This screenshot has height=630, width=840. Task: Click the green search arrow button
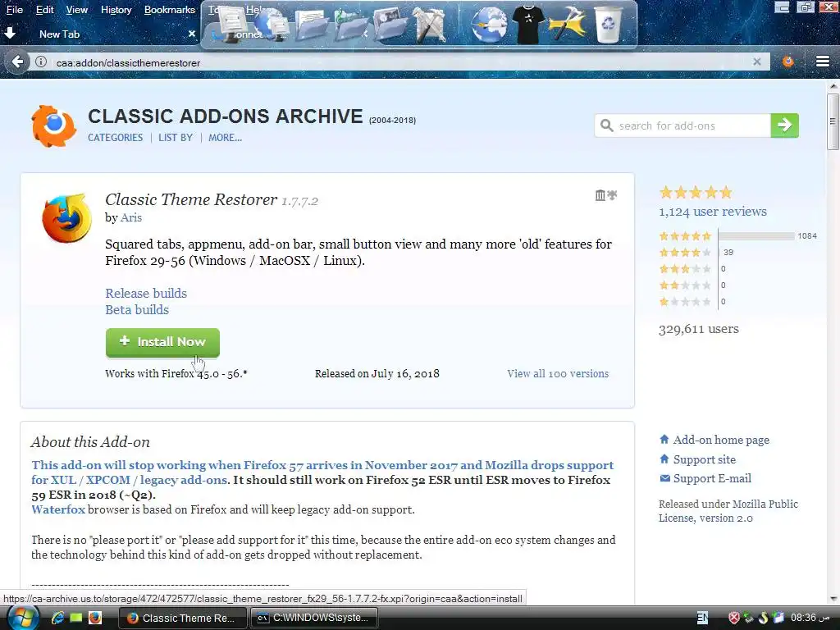pos(785,126)
